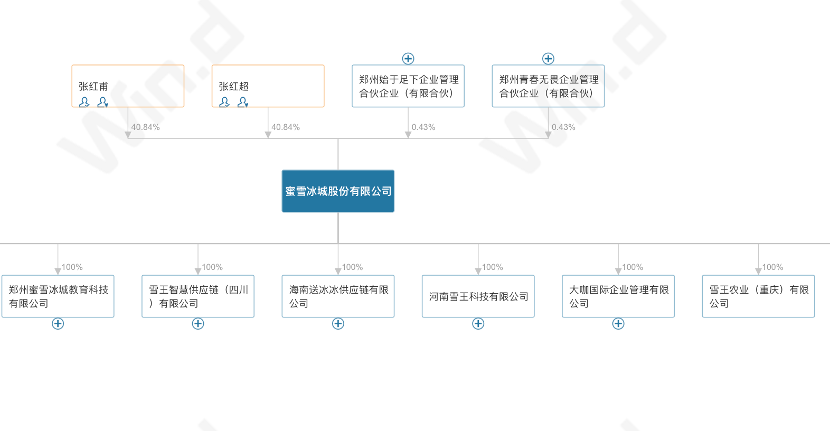
Task: Click 100% label above 雪王智慧供应链
Action: 212,267
